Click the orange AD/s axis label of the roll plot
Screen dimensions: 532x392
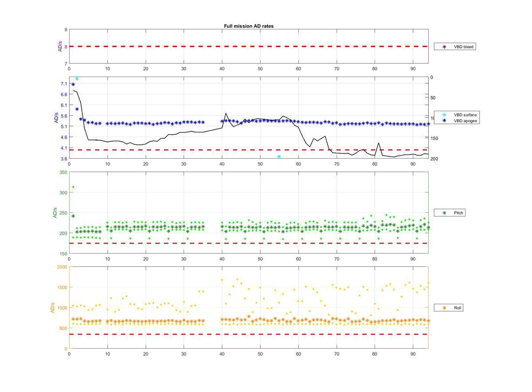pos(52,307)
